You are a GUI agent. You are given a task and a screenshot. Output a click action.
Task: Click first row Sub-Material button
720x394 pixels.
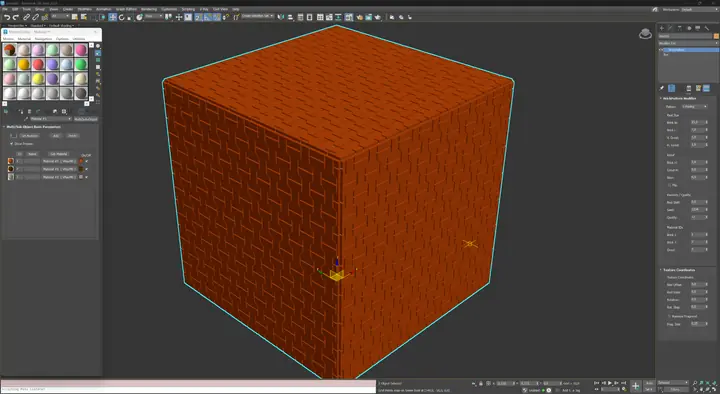[x=59, y=161]
